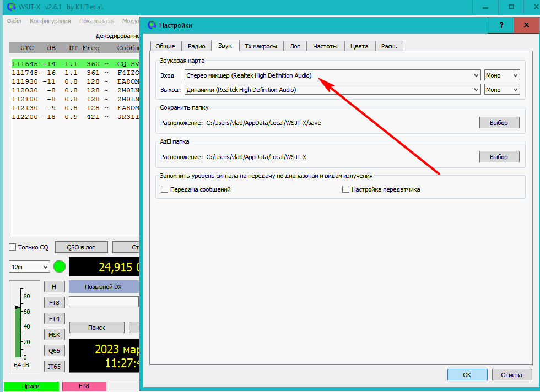Click the WSJT-X app icon in title bar
The image size is (540, 392).
coord(11,7)
